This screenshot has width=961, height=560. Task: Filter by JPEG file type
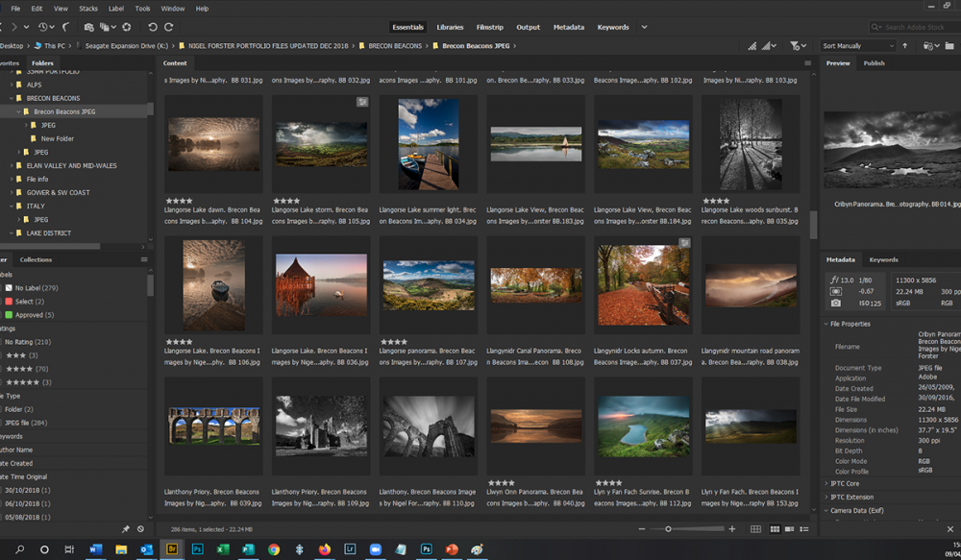tap(26, 423)
